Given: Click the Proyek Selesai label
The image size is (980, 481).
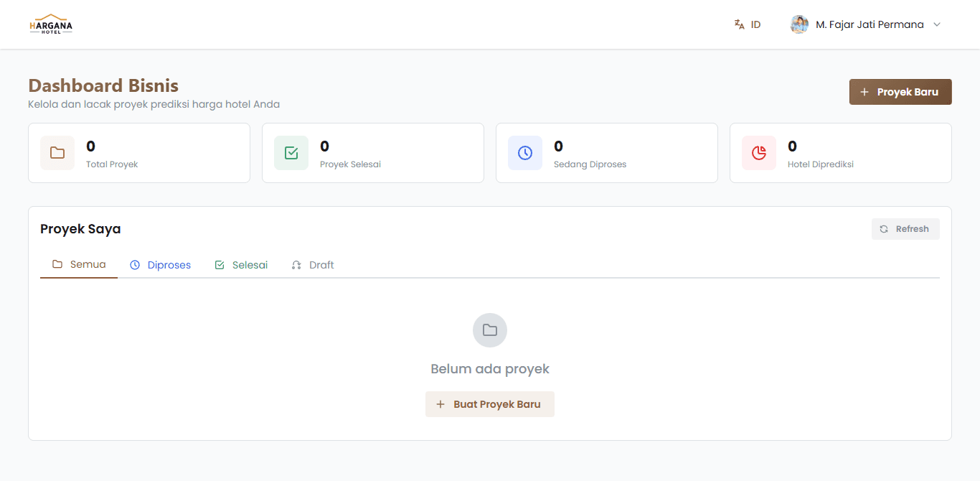Looking at the screenshot, I should 350,164.
